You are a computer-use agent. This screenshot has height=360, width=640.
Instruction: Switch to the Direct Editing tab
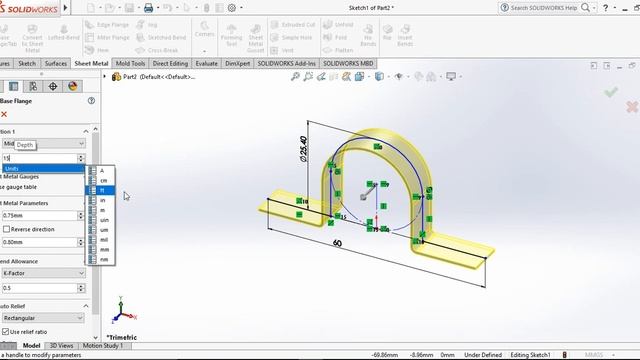point(170,64)
